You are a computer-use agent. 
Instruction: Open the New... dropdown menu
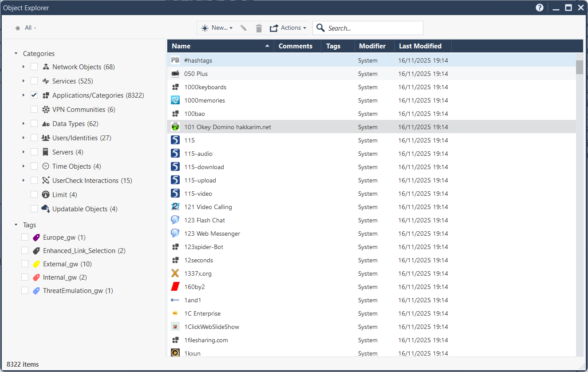(217, 28)
